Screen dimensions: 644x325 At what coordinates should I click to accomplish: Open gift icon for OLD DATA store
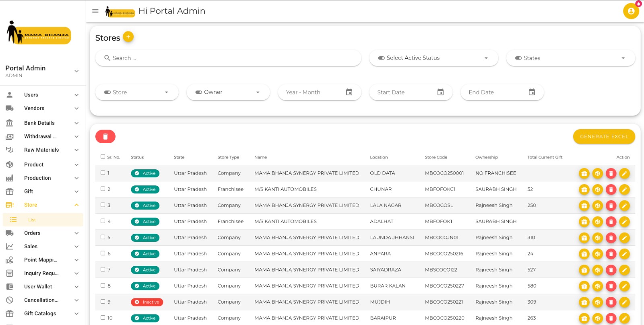coord(584,173)
